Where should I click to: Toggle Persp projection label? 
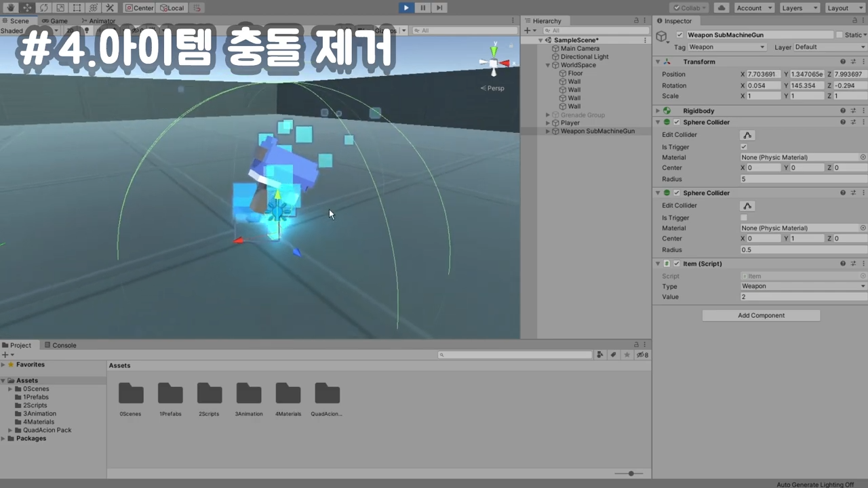pos(492,88)
